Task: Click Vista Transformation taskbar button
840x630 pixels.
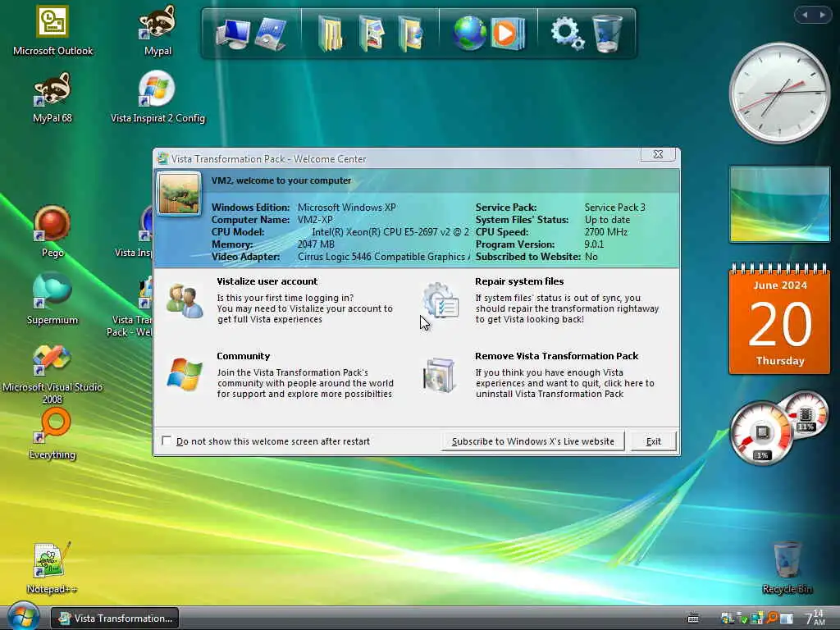Action: [115, 619]
